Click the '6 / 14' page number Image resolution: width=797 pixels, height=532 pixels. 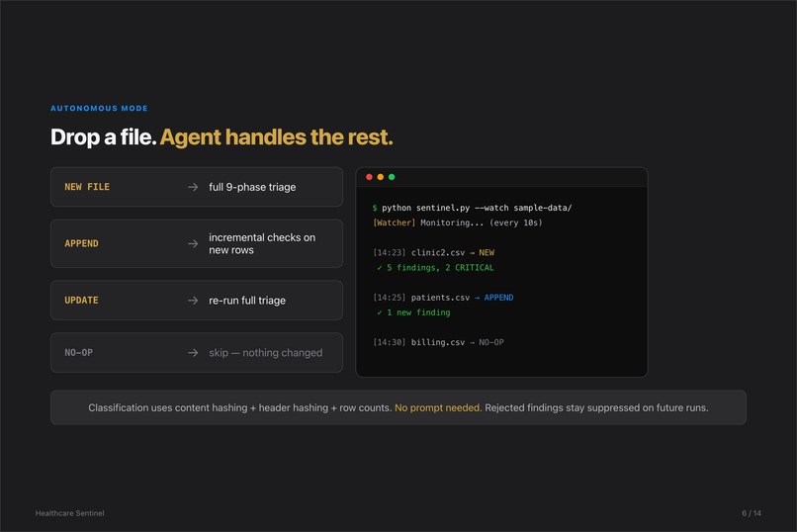752,513
